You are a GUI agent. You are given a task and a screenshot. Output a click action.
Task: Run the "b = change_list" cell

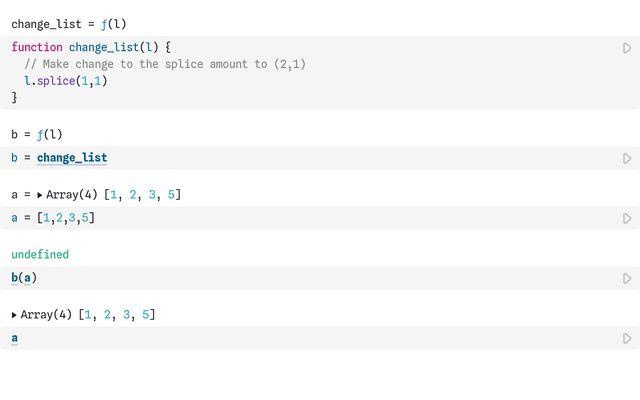click(x=627, y=158)
